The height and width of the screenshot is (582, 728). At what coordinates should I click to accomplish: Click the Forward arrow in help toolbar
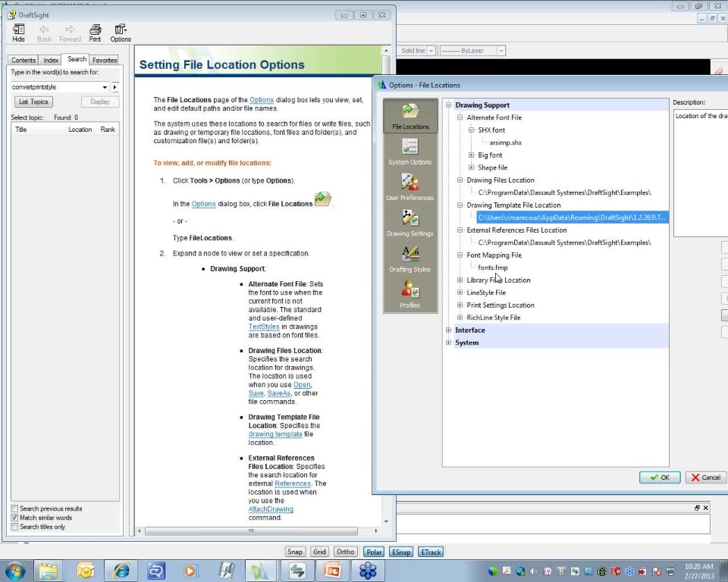[70, 33]
